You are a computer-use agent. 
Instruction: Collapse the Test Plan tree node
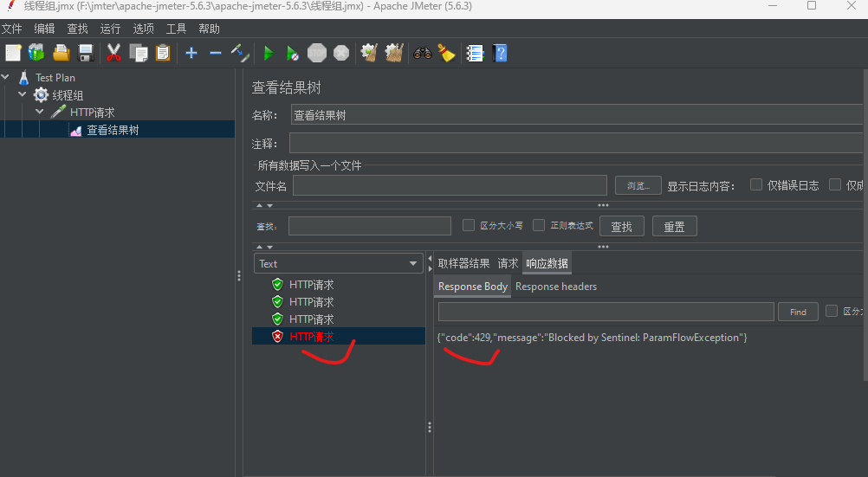click(5, 77)
